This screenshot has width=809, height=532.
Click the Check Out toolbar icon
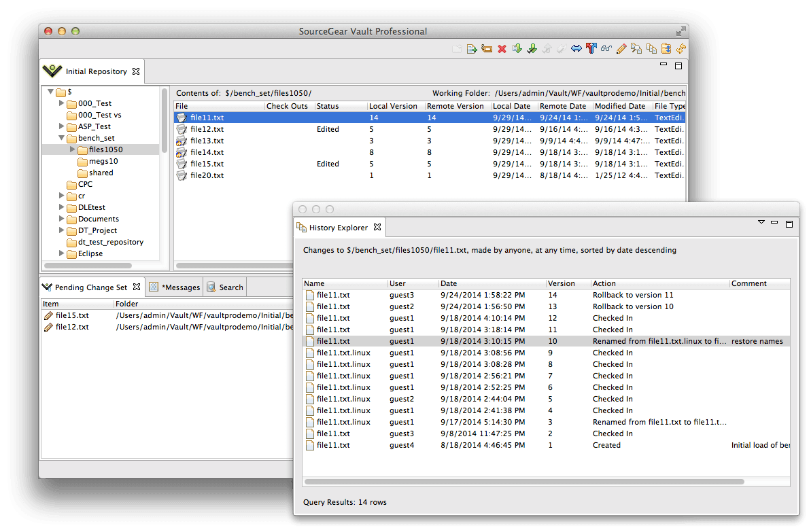click(532, 48)
